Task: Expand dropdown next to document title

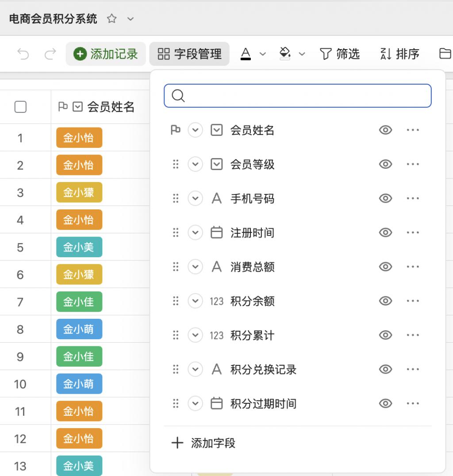Action: [x=130, y=19]
